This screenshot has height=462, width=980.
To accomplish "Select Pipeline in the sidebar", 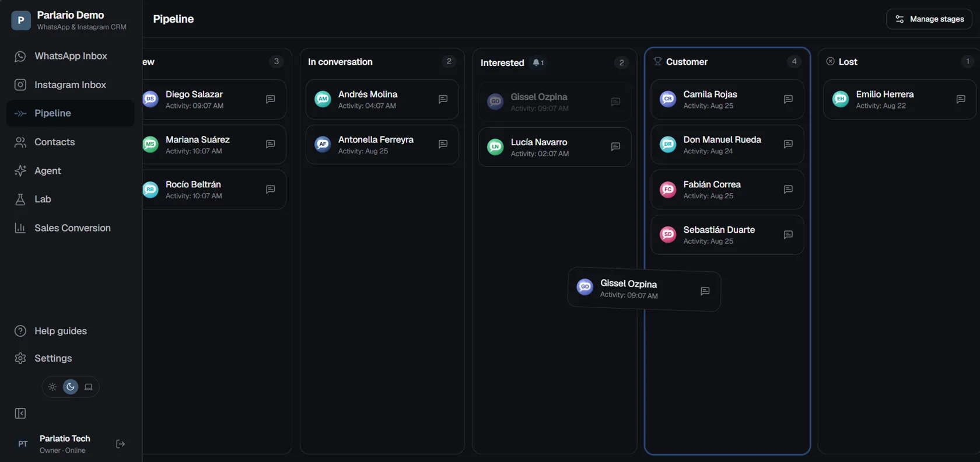I will click(x=70, y=113).
